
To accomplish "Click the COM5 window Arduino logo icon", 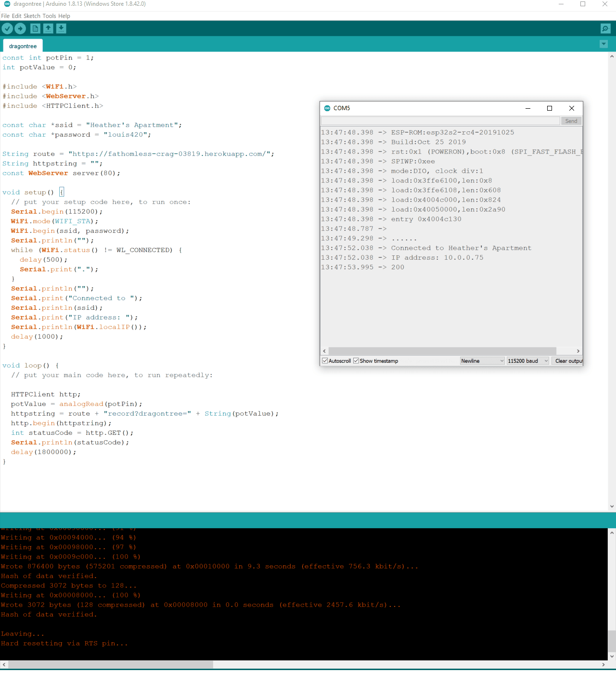I will 327,108.
